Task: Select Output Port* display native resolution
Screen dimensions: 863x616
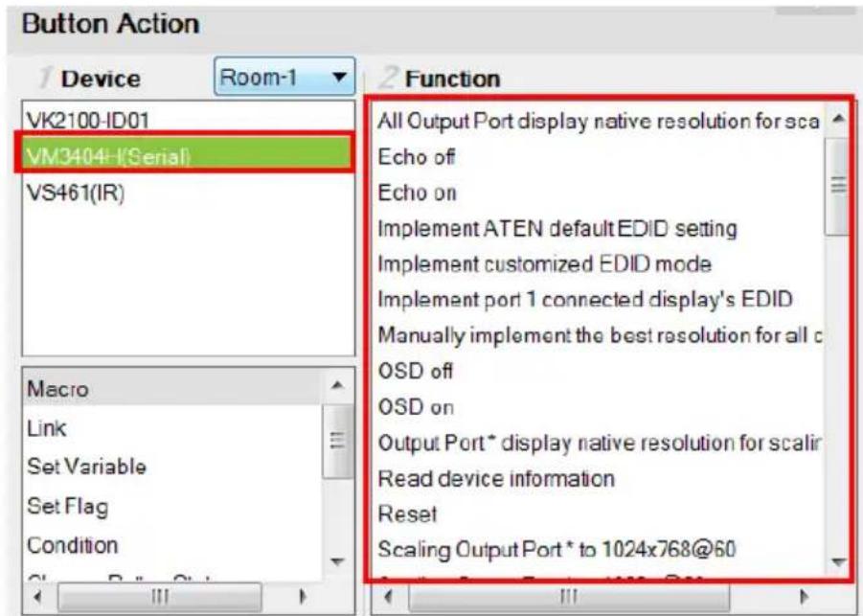Action: tap(599, 443)
